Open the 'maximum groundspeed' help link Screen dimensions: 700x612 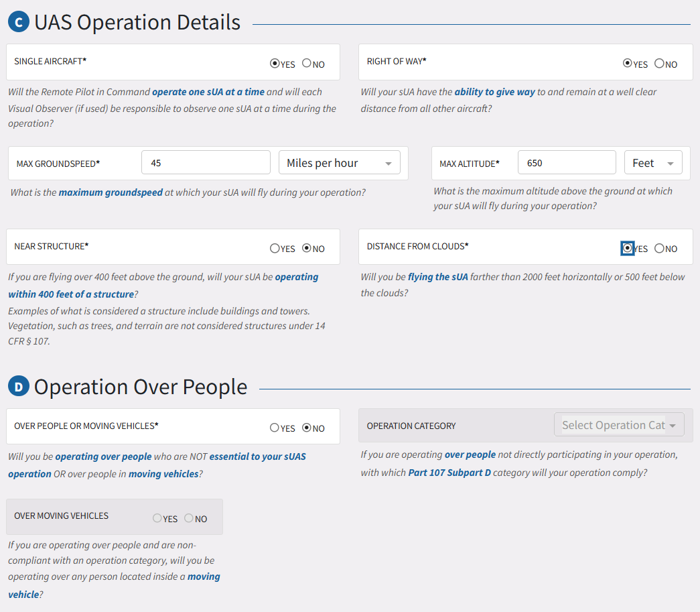111,192
